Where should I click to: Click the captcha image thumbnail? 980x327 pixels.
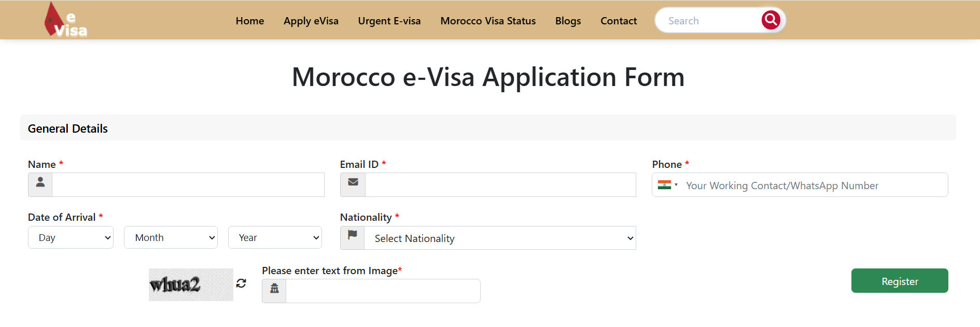[191, 285]
